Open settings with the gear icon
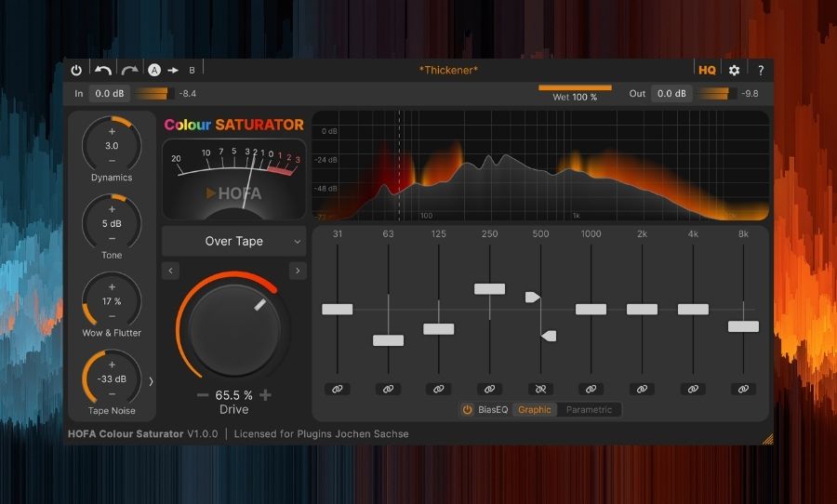 tap(734, 70)
